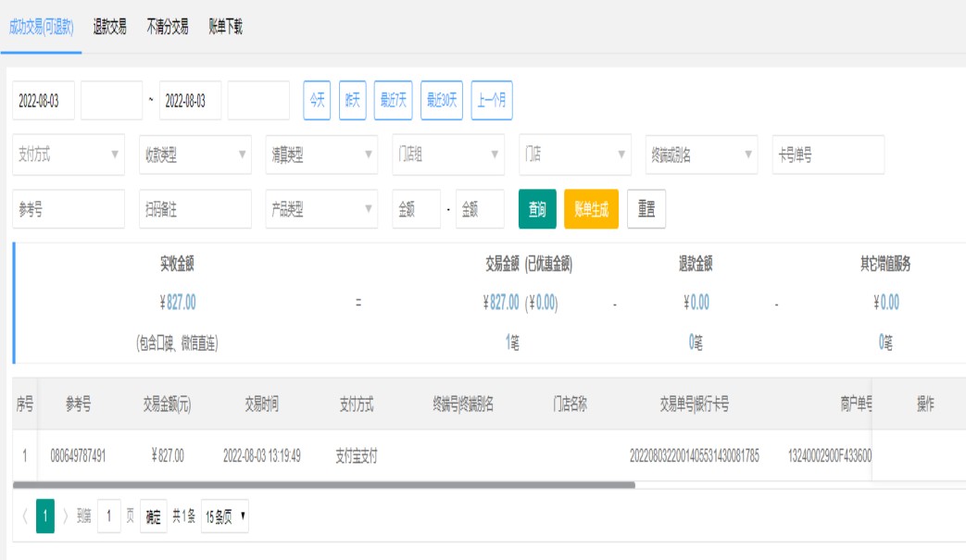Go to the 账单下载 tab
The width and height of the screenshot is (966, 560).
tap(225, 27)
